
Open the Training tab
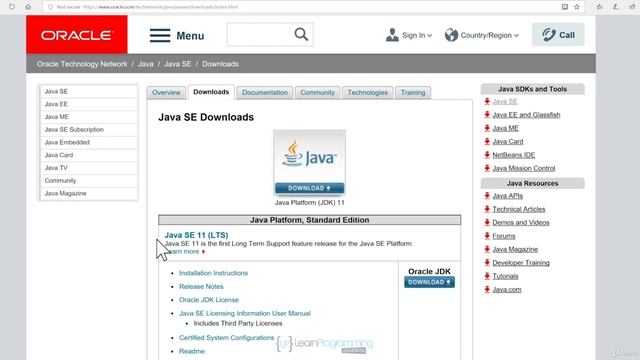[x=413, y=93]
